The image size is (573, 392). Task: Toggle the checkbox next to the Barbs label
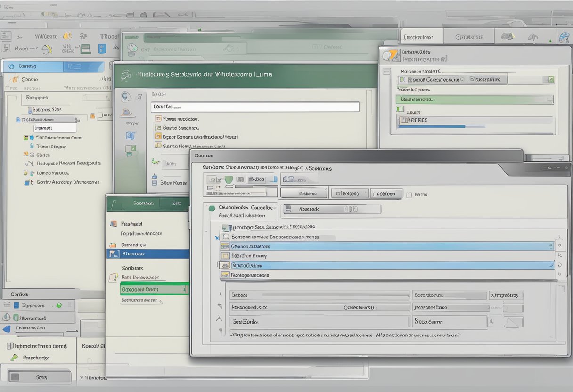click(410, 194)
